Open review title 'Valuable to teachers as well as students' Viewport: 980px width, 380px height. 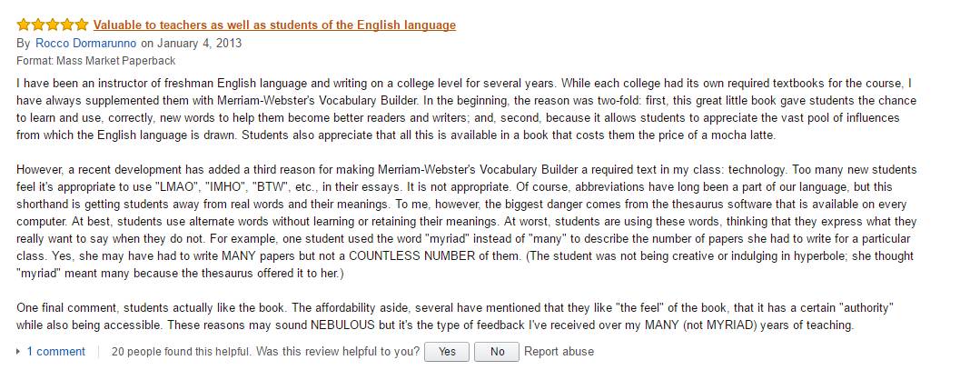coord(274,25)
